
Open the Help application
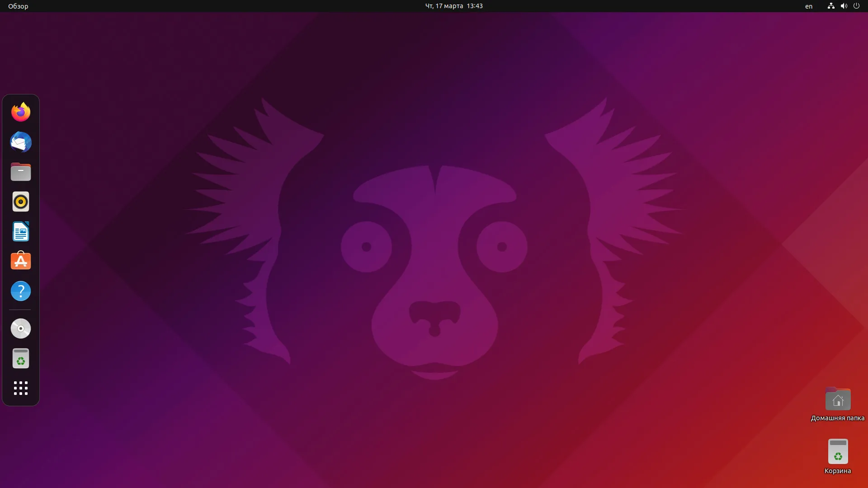coord(21,291)
